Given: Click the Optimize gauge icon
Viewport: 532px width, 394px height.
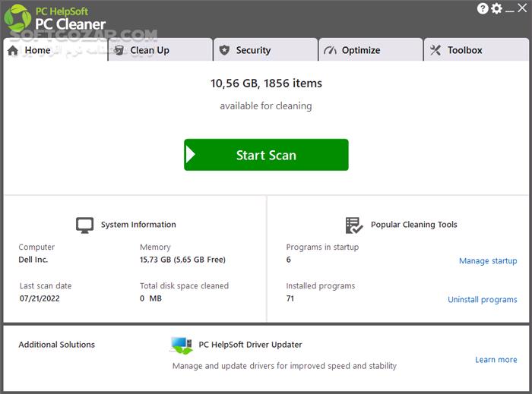Looking at the screenshot, I should click(x=330, y=50).
